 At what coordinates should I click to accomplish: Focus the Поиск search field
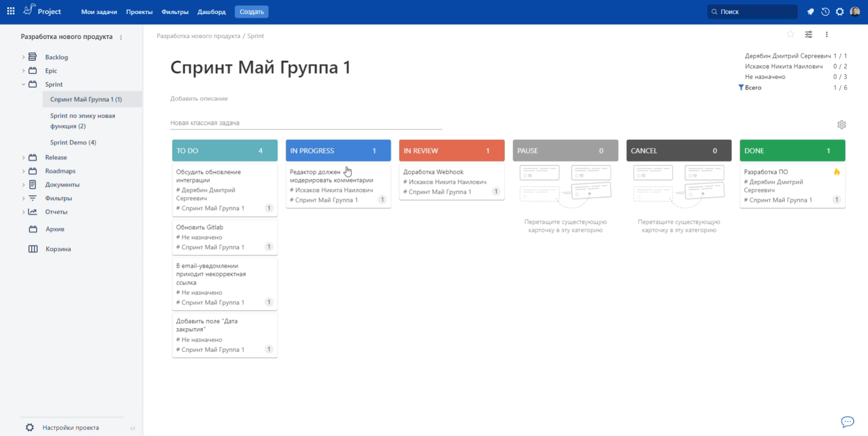752,12
